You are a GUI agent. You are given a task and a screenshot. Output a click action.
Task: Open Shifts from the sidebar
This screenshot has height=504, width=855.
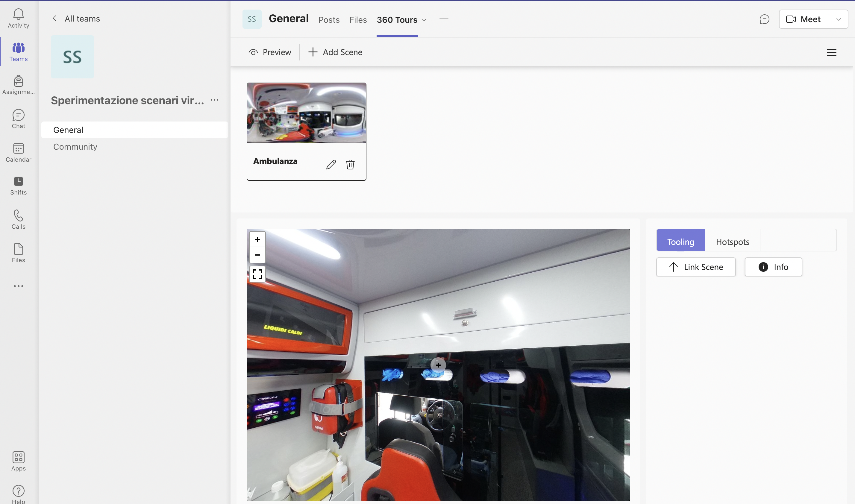[18, 186]
